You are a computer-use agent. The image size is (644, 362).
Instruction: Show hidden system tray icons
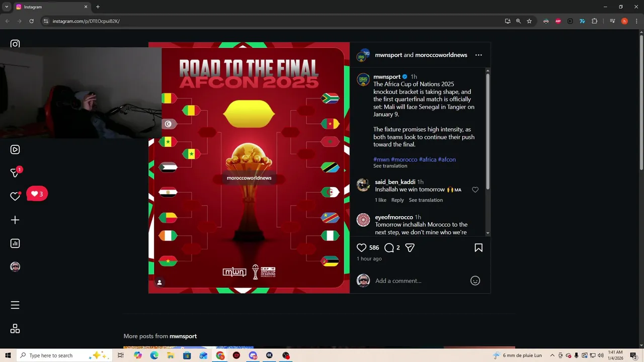pos(552,355)
